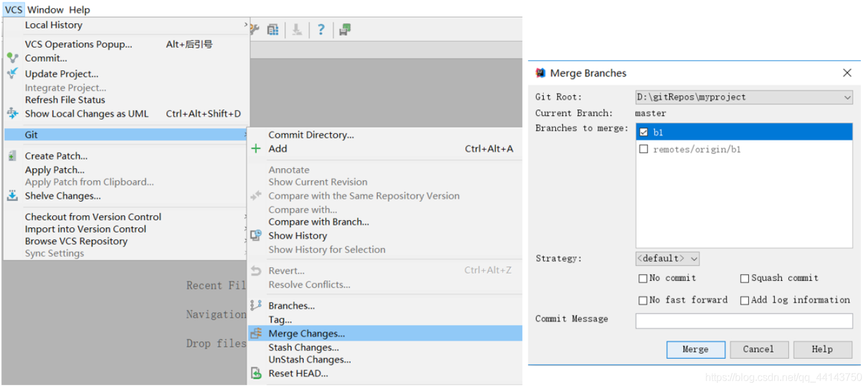Expand the highlighted Git submenu entry

pos(126,135)
